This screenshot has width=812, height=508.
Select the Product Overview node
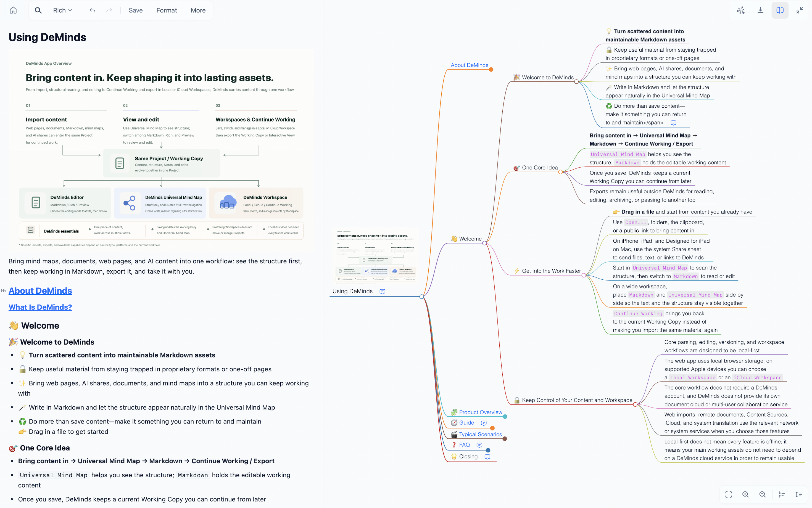[x=476, y=412]
